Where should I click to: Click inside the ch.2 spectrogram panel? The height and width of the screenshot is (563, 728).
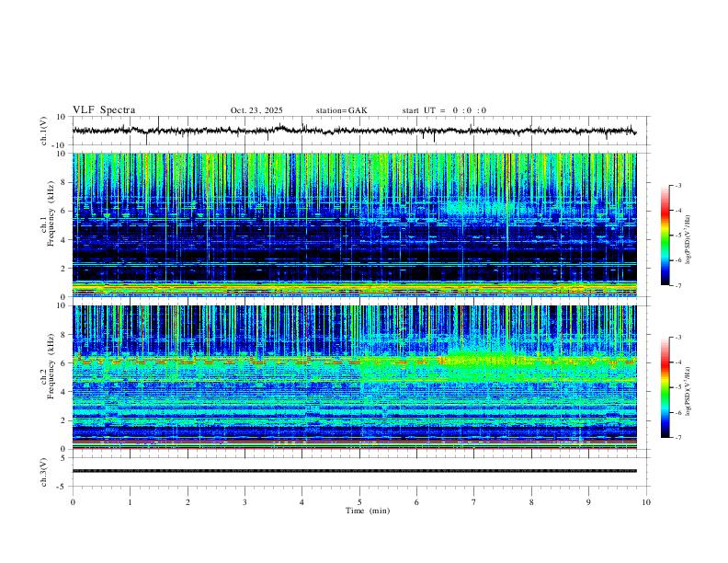pos(354,377)
